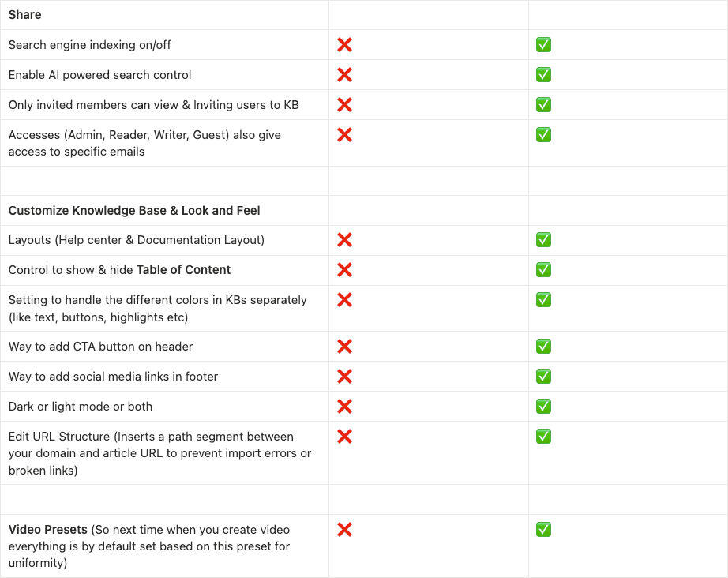Viewport: 728px width, 578px height.
Task: Click the Share section heading
Action: tap(25, 15)
